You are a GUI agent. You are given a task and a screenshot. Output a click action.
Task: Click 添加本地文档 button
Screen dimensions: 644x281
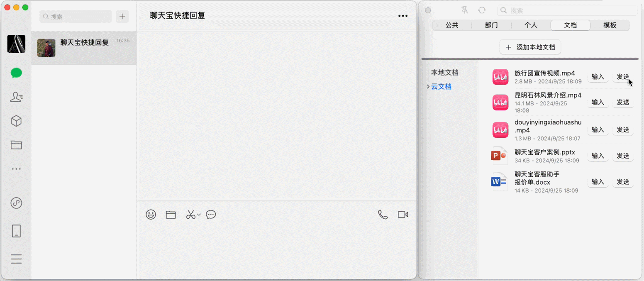click(x=530, y=47)
